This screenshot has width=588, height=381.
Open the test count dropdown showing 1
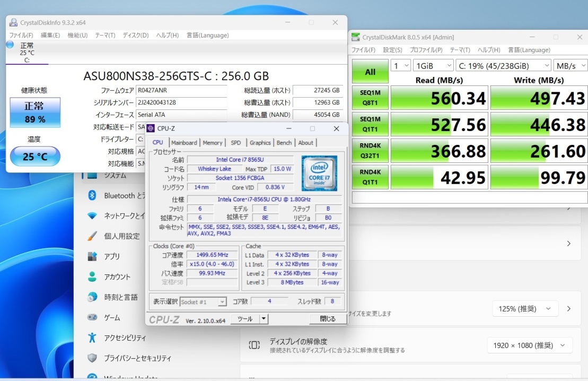[x=401, y=66]
